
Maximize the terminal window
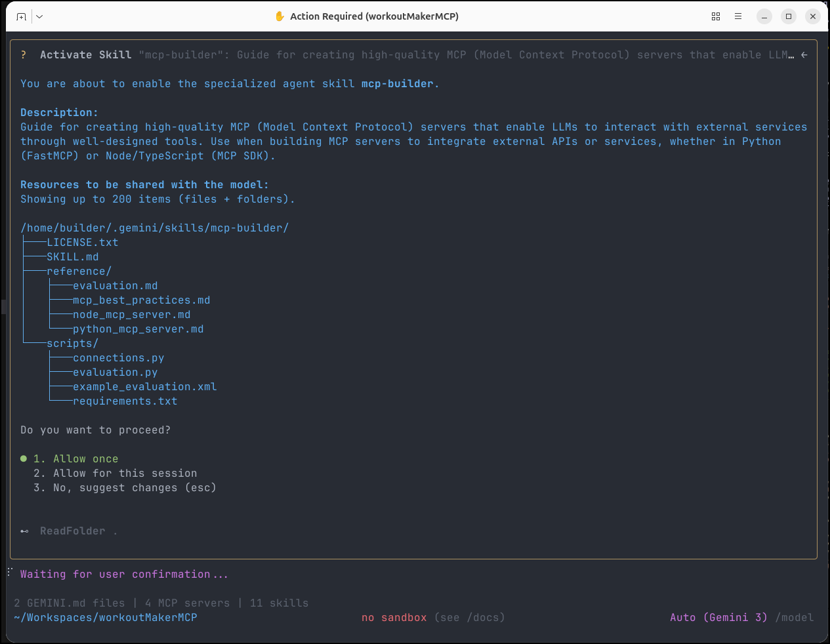789,16
